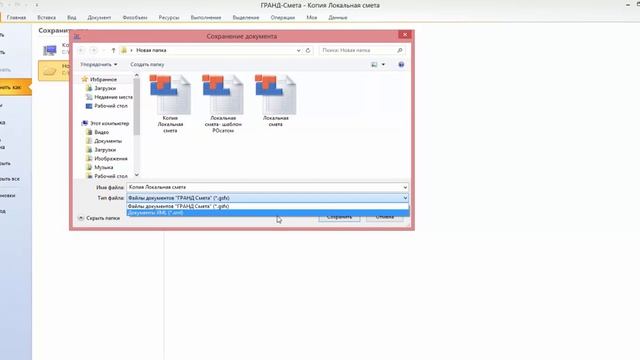Click the Сохранить button

pyautogui.click(x=339, y=217)
